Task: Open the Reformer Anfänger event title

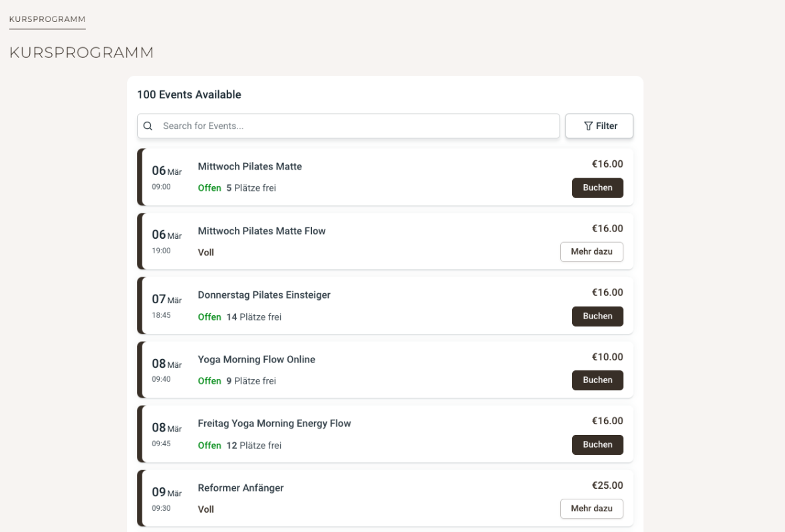Action: [241, 488]
